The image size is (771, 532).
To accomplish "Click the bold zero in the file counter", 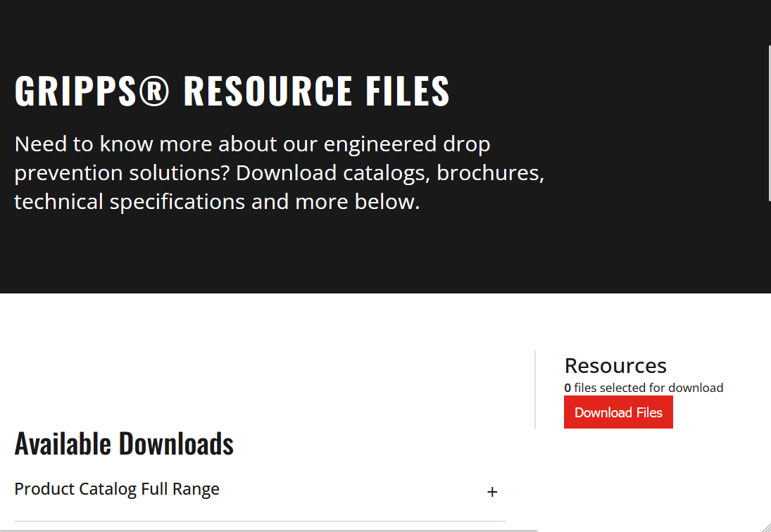I will coord(567,388).
